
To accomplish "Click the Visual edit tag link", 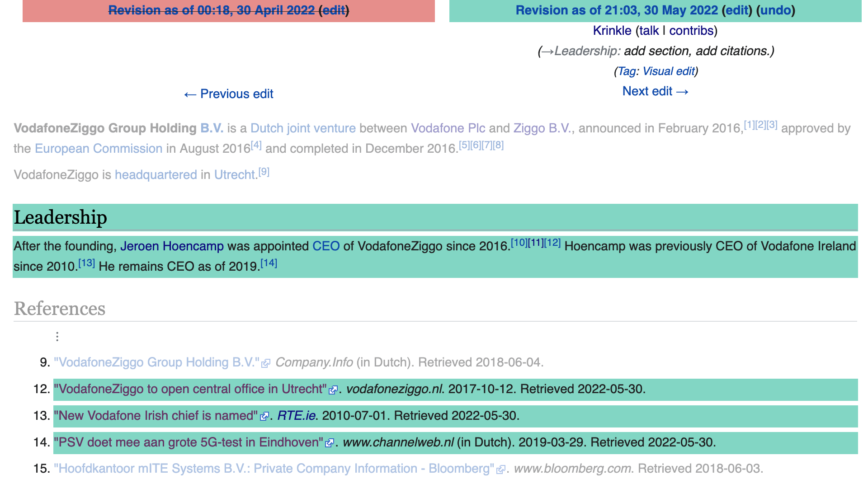I will tap(669, 71).
